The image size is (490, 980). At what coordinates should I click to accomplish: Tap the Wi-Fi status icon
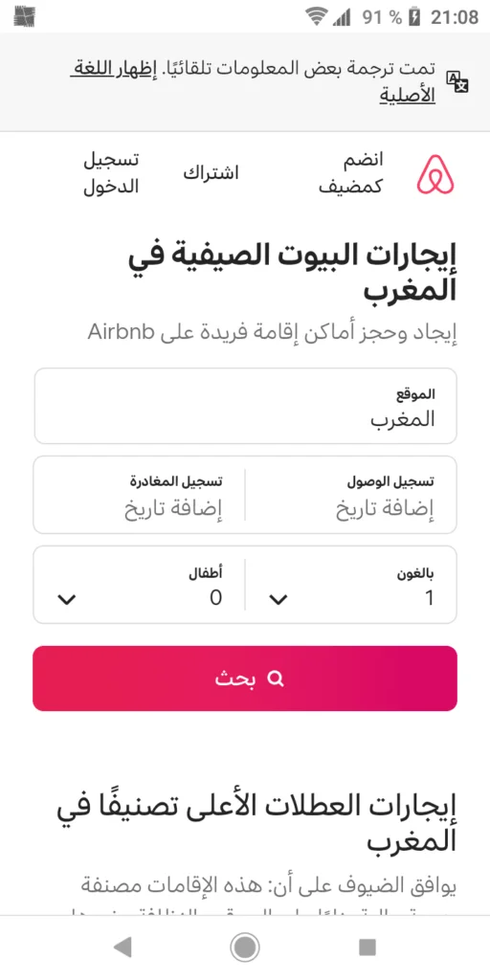click(x=317, y=17)
